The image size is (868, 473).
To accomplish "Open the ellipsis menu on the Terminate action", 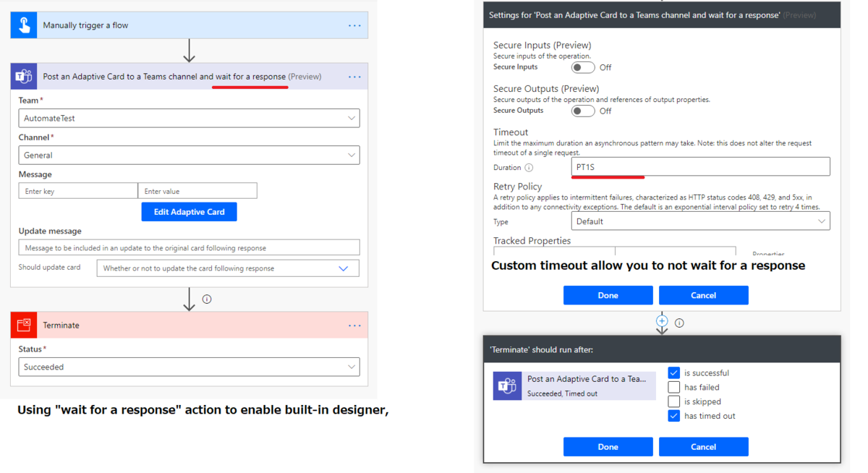I will pos(354,325).
